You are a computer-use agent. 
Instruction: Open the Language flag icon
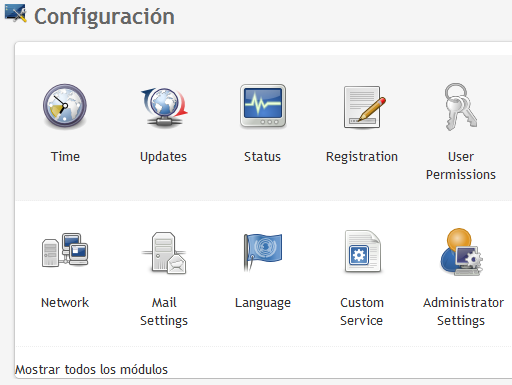coord(263,252)
